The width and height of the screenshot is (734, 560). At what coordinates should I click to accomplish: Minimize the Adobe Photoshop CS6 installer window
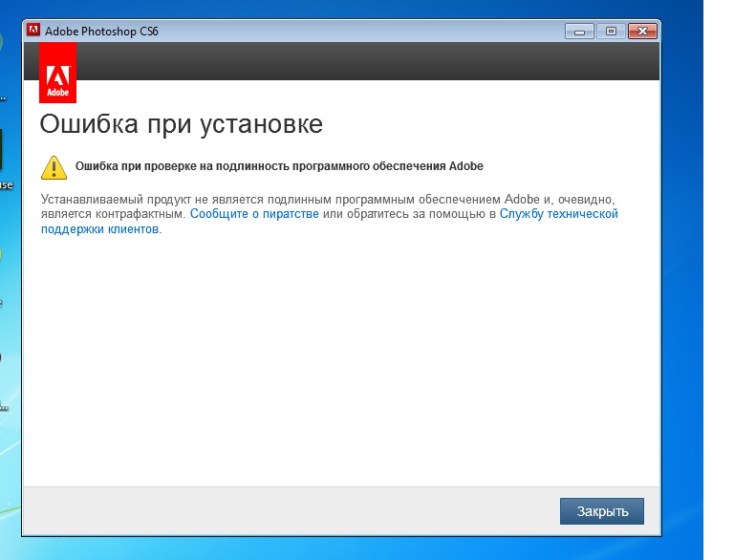click(x=579, y=32)
